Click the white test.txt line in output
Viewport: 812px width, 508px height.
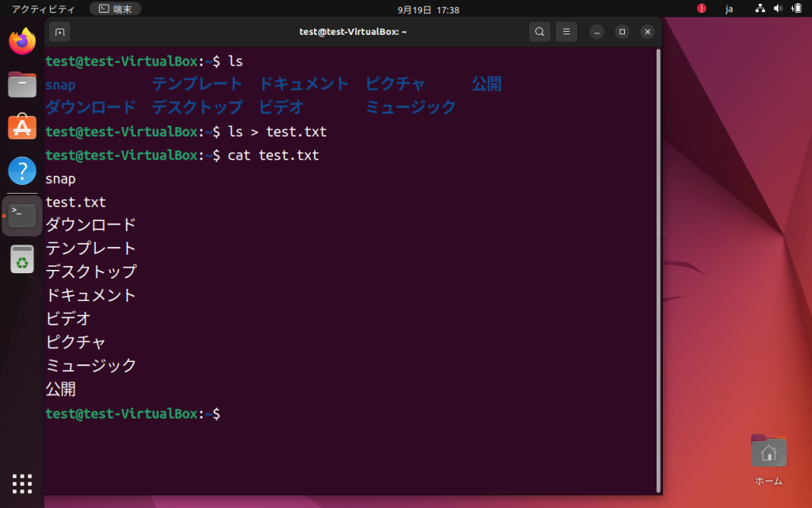tap(75, 202)
